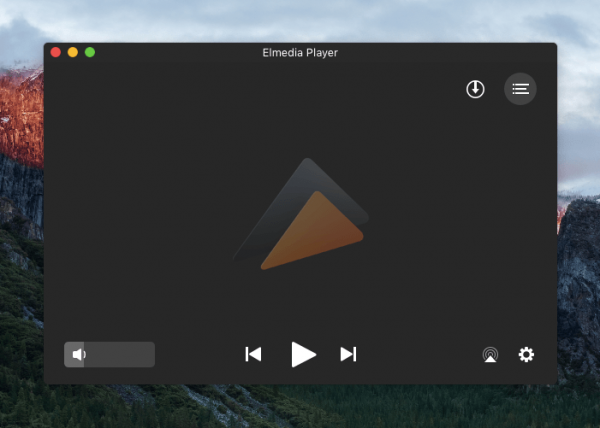This screenshot has width=600, height=428.
Task: Open the downloads icon in Elmedia Player
Action: tap(475, 89)
